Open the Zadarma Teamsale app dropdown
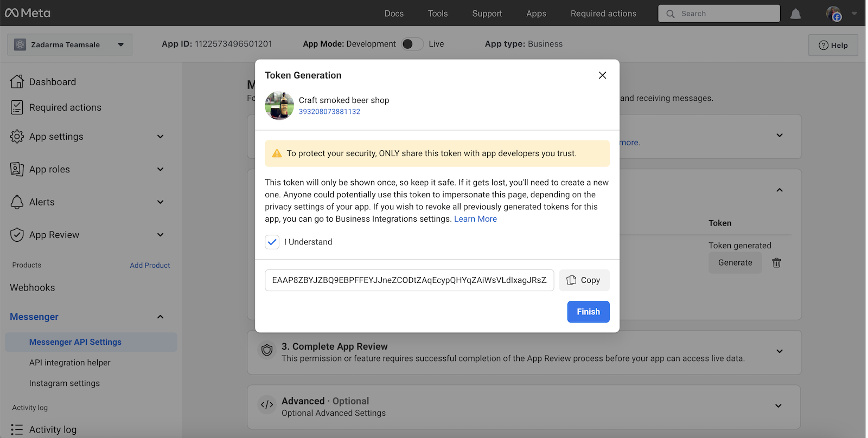This screenshot has width=868, height=438. click(69, 44)
